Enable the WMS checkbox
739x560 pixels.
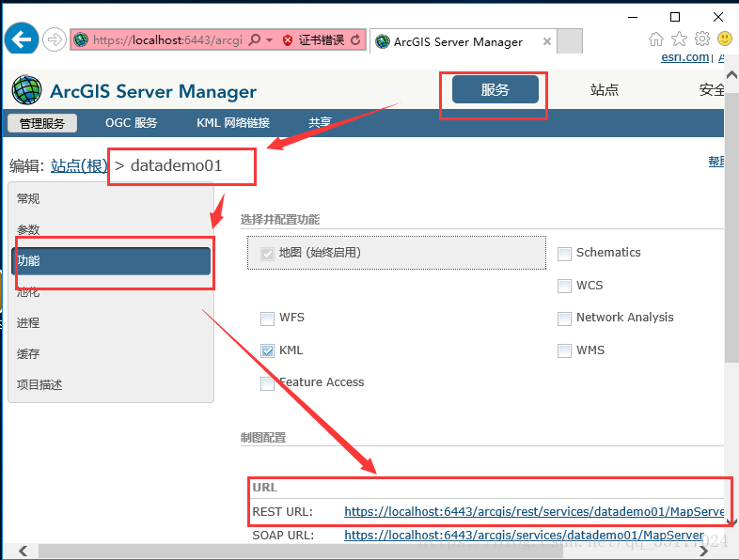564,350
